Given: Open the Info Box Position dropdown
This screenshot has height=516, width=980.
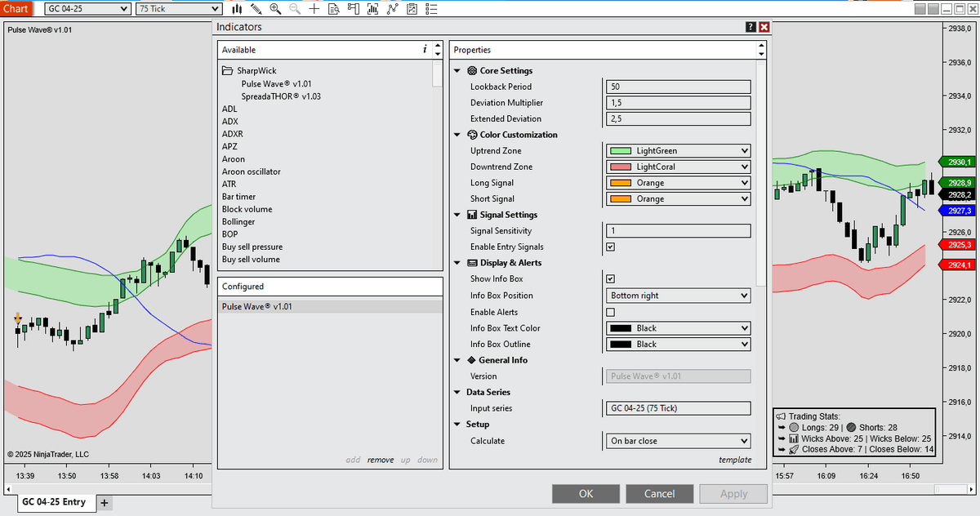Looking at the screenshot, I should click(x=678, y=296).
